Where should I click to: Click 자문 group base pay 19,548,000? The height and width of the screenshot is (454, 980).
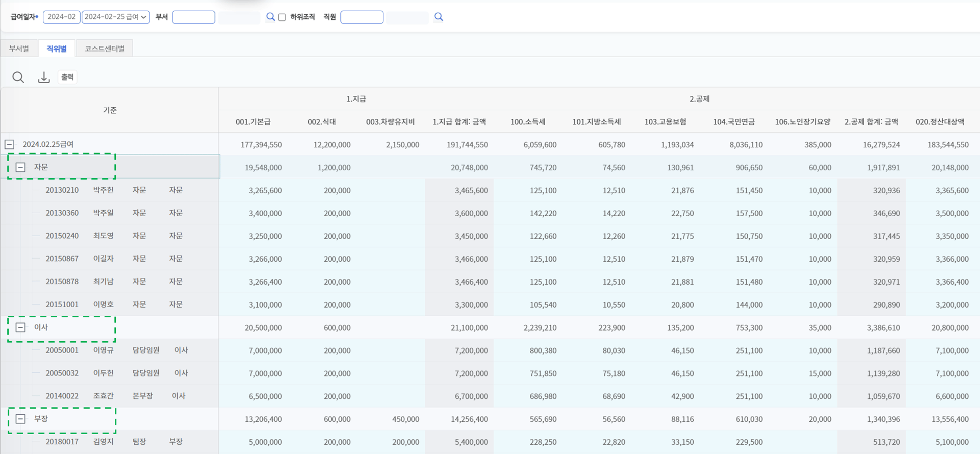pos(263,167)
